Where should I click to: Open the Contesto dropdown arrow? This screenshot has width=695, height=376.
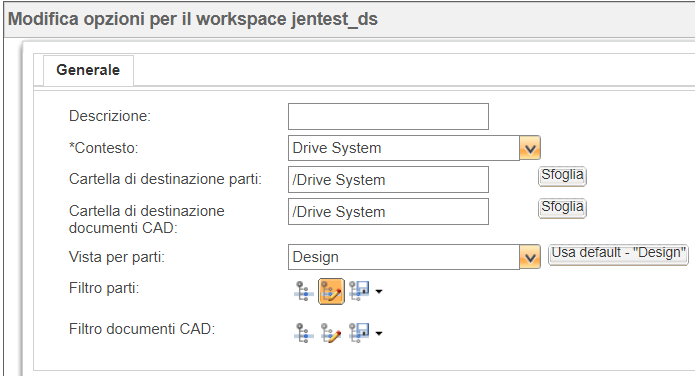(x=530, y=148)
